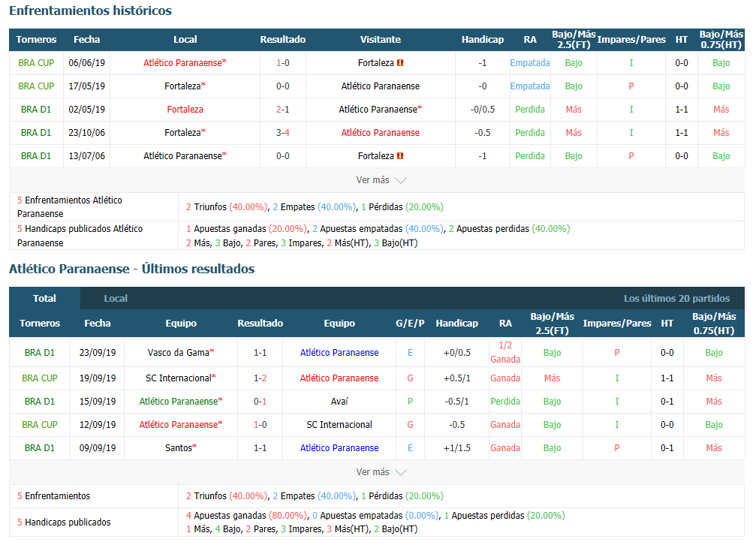This screenshot has height=545, width=756.
Task: Click the -0/0.5 handicap value
Action: 483,109
